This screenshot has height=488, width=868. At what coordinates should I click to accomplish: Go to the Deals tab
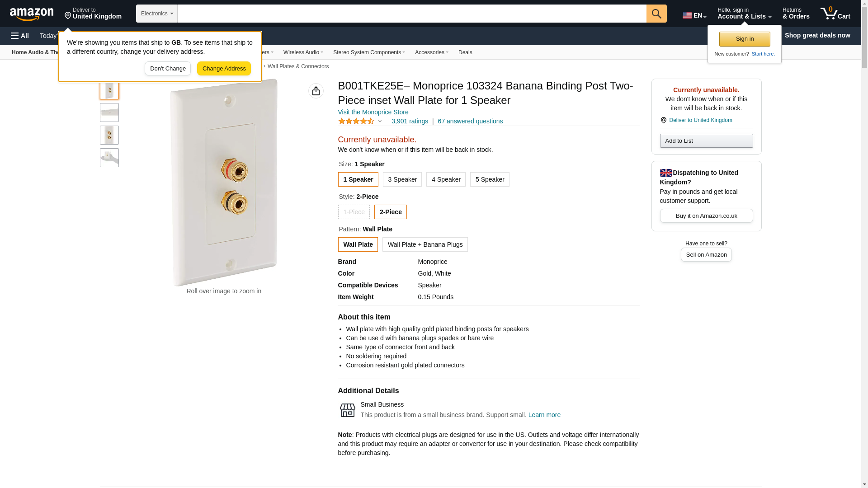pyautogui.click(x=465, y=52)
